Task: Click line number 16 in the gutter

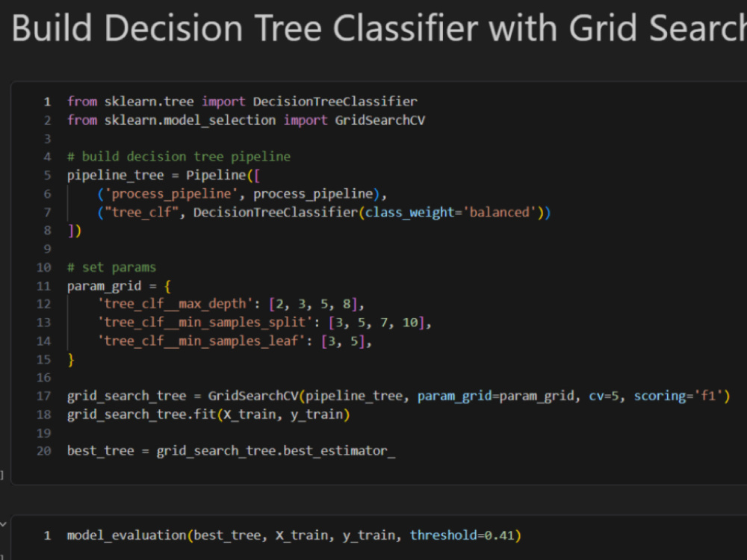Action: point(43,378)
